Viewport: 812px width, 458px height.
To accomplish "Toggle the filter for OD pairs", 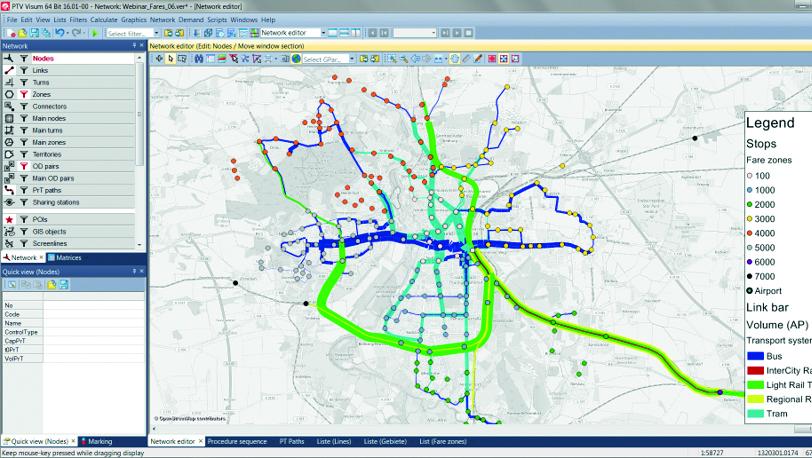I will (23, 166).
